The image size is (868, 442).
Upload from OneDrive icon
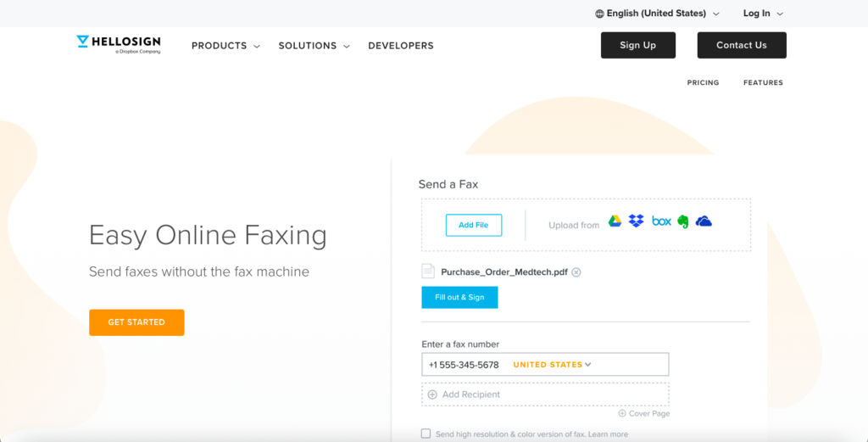[704, 221]
